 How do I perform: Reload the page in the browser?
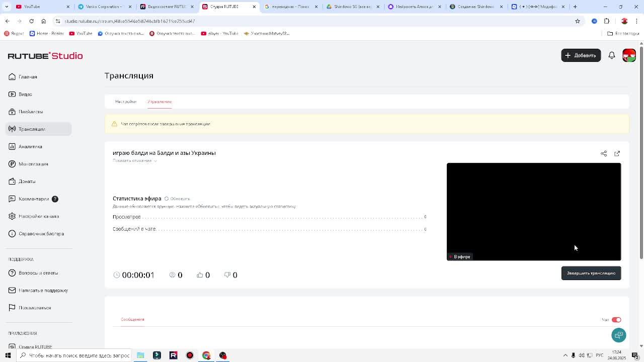(31, 21)
